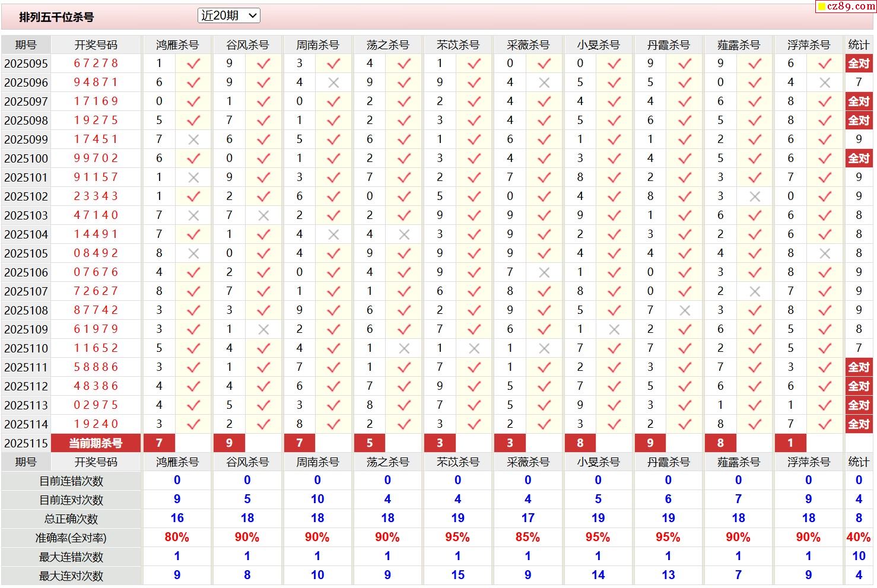This screenshot has width=877, height=588.
Task: Click the 排列五千位杀号 page title
Action: click(56, 17)
